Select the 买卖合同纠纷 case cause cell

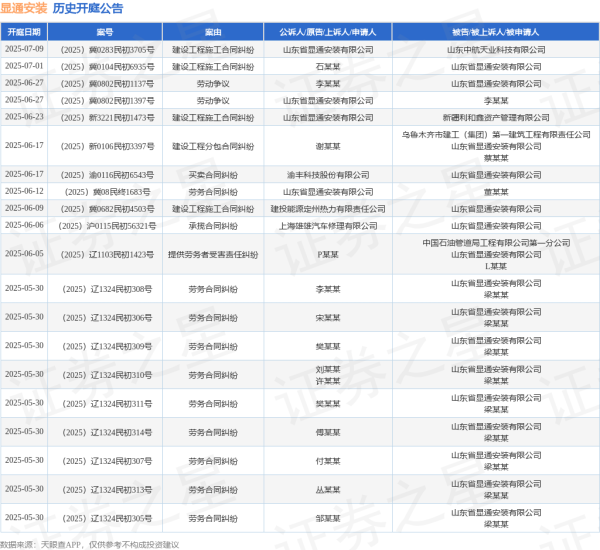point(212,174)
